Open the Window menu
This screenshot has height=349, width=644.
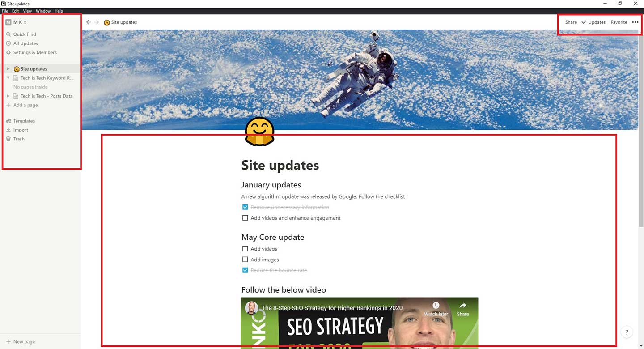pyautogui.click(x=43, y=11)
